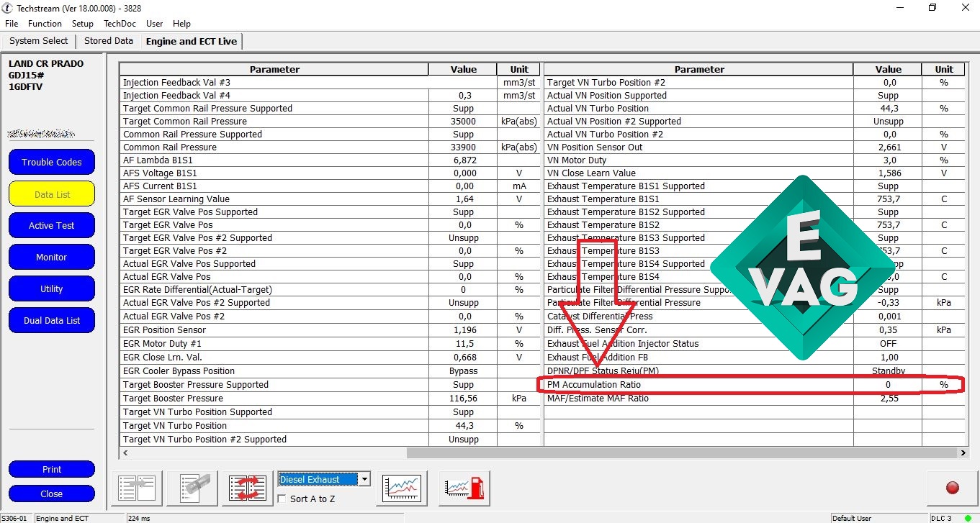The image size is (980, 523).
Task: Click the list-with-arrow icon in the bottom toolbar
Action: 137,488
